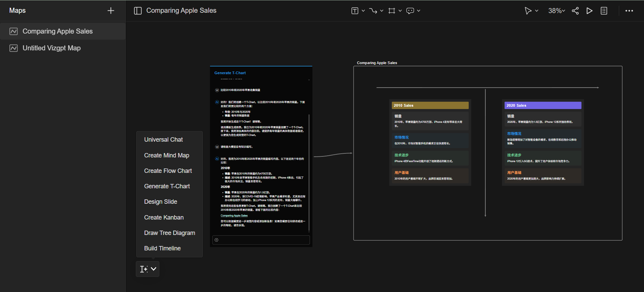644x292 pixels.
Task: Collapse the AI menu chevron
Action: [154, 269]
